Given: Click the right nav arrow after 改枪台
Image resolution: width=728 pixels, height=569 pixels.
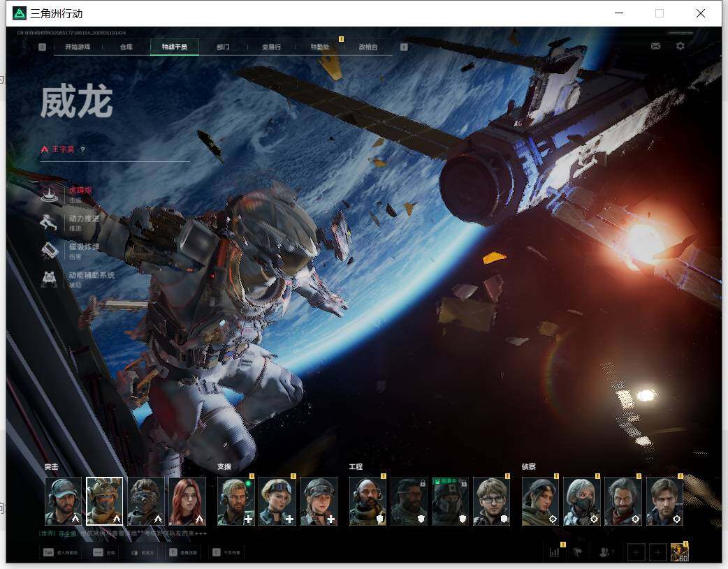Looking at the screenshot, I should click(404, 47).
